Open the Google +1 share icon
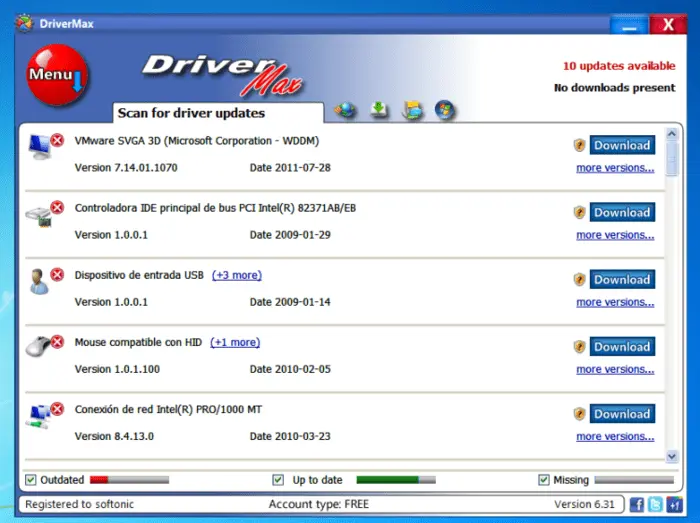700x523 pixels. (x=674, y=505)
